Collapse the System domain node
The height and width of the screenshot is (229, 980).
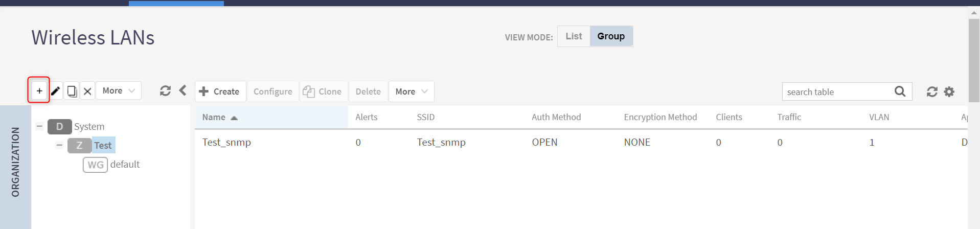click(39, 126)
